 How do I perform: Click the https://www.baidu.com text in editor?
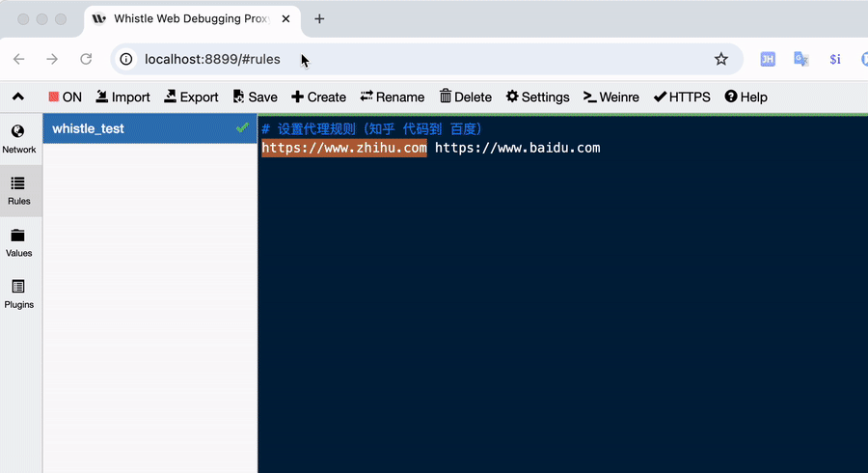pyautogui.click(x=518, y=148)
